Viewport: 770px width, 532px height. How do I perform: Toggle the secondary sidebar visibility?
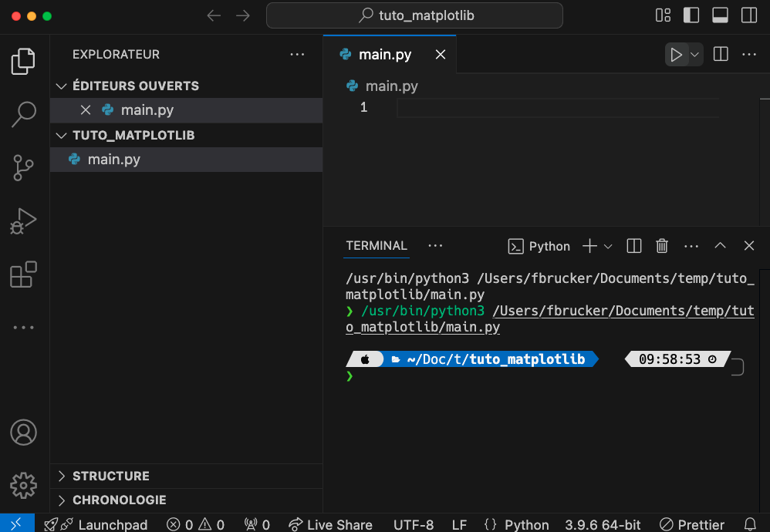tap(748, 15)
